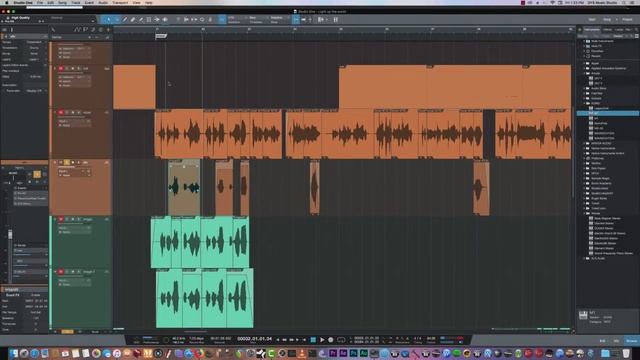Open the Audio menu
Screen dimensions: 640x360
pos(103,2)
